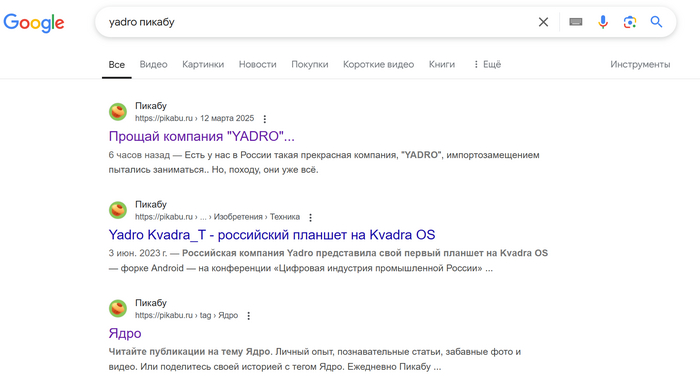Click snippet starting '6 часов назад'
This screenshot has height=381, width=700.
[324, 162]
